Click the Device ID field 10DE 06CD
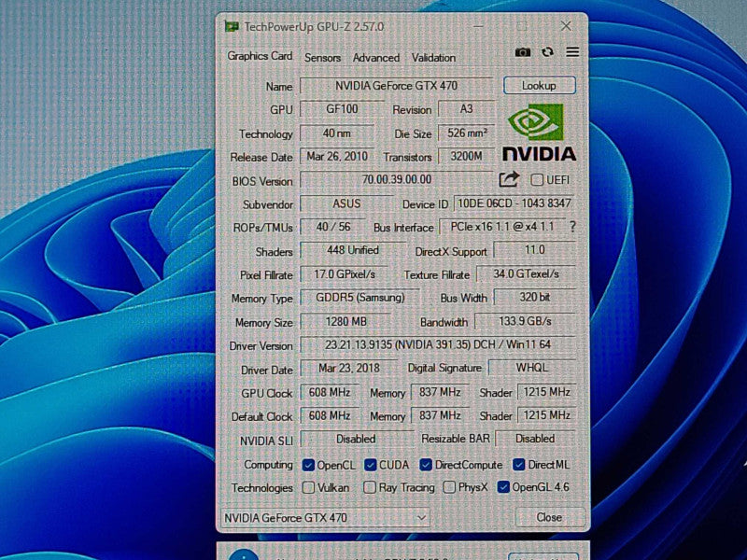Image resolution: width=747 pixels, height=560 pixels. click(x=514, y=203)
